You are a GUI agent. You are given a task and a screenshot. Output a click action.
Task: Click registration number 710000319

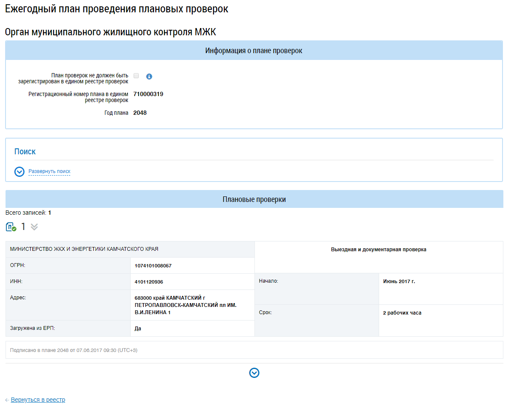click(x=148, y=94)
